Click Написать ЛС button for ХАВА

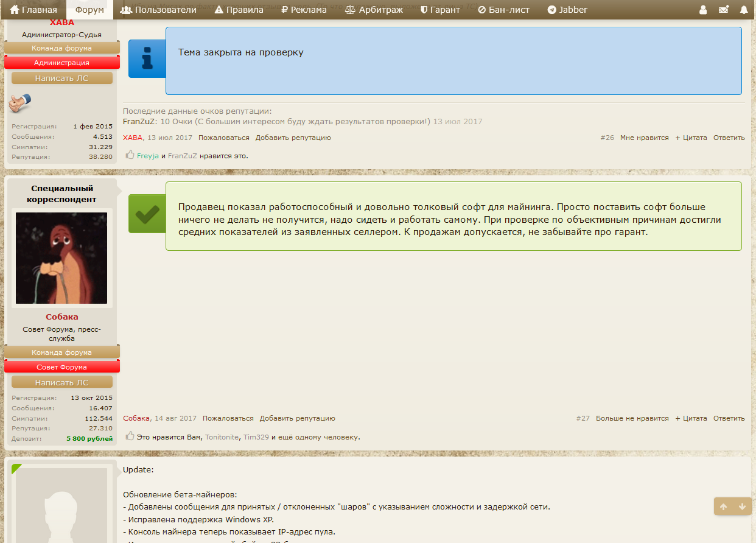pyautogui.click(x=62, y=78)
